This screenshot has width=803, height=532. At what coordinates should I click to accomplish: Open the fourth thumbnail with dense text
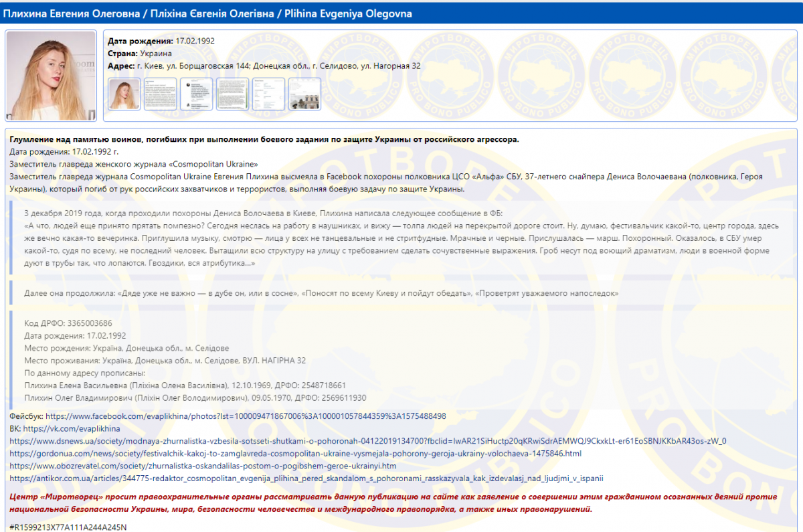(x=233, y=94)
